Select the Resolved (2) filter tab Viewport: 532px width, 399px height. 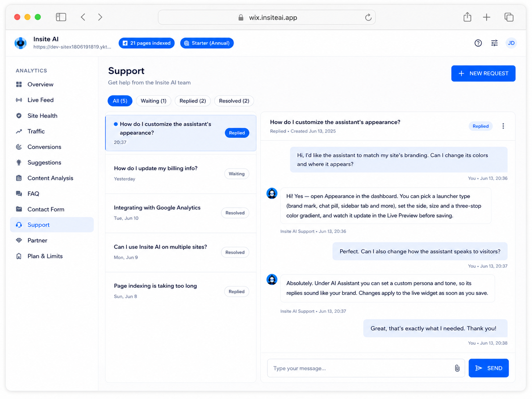tap(234, 101)
